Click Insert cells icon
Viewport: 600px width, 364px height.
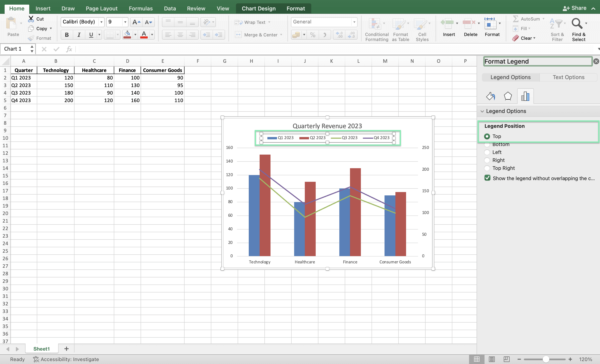[x=447, y=23]
